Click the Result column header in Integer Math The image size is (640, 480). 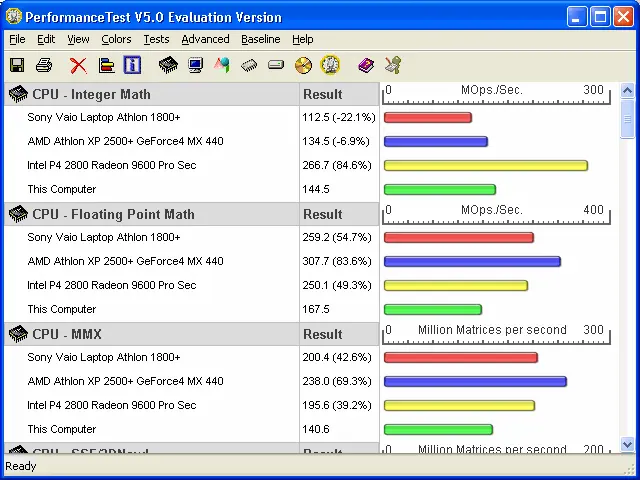(339, 94)
